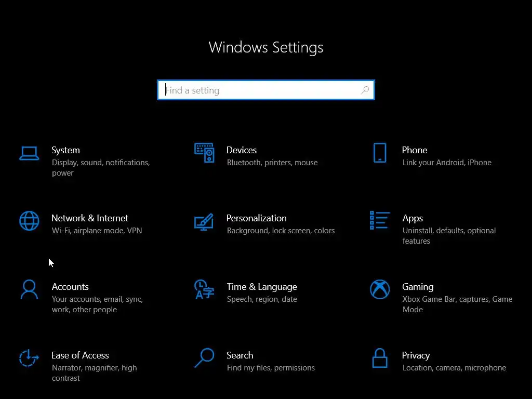Click the Time & Language icon
Screen dimensions: 532x399
click(x=204, y=289)
